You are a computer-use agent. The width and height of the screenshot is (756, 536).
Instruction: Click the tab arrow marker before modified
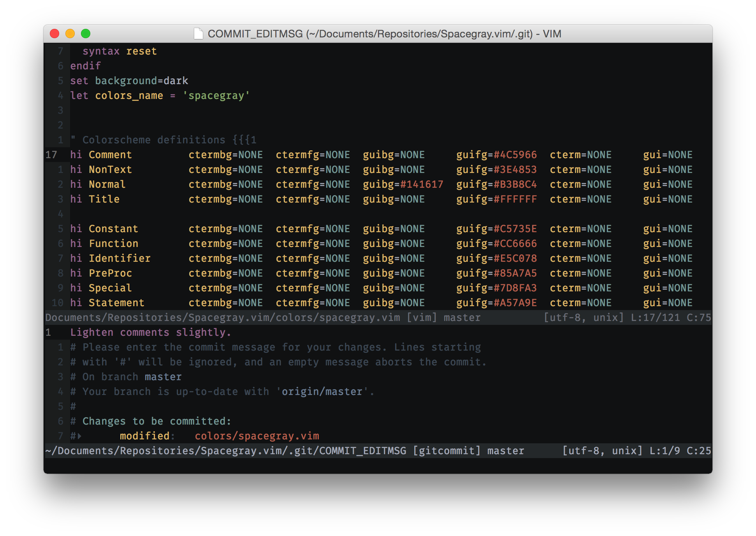79,436
